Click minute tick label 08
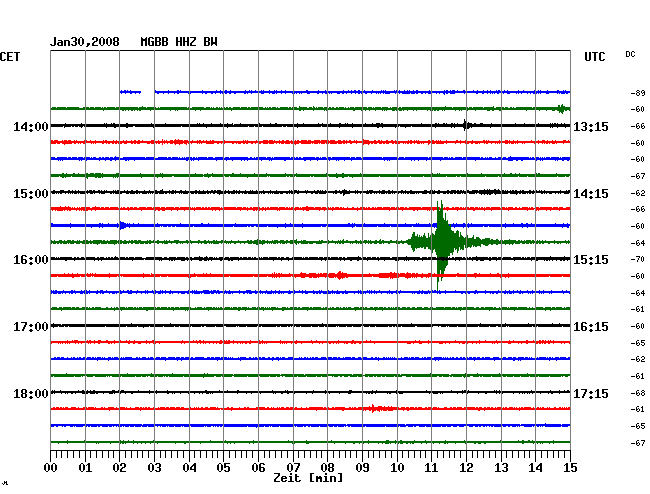 pyautogui.click(x=327, y=468)
